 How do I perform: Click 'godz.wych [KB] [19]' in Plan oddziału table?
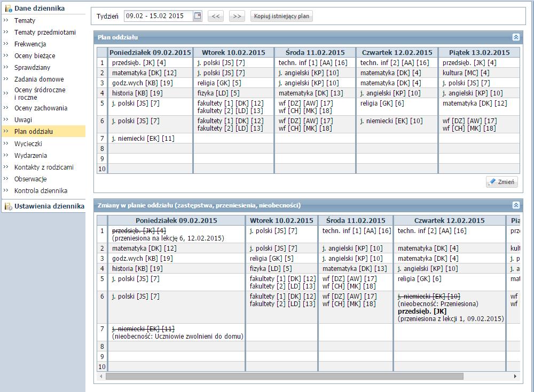tap(143, 83)
